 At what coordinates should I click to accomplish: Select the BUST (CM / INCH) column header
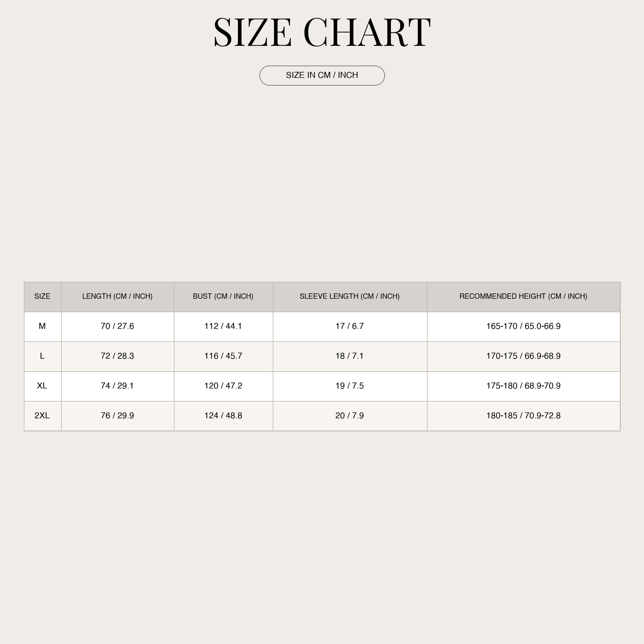click(223, 297)
